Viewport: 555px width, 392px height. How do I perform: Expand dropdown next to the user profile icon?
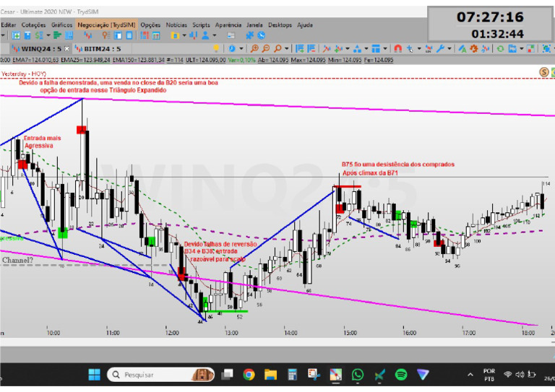tap(214, 35)
